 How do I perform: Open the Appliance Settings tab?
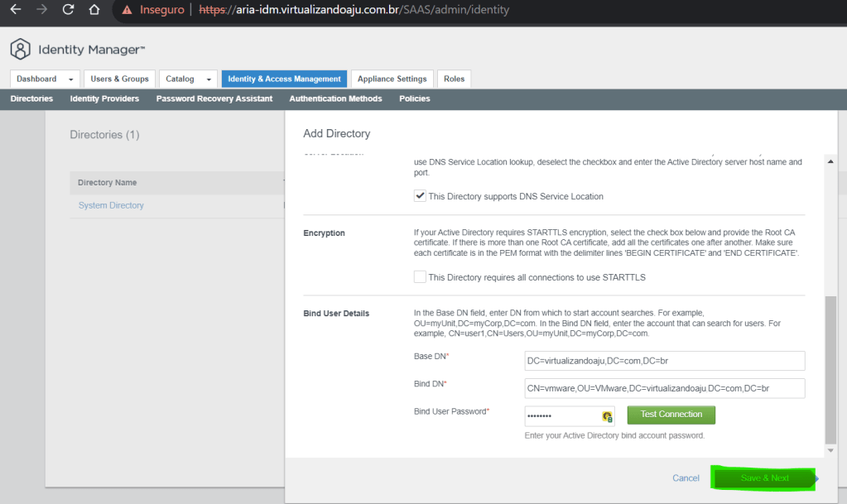click(392, 79)
